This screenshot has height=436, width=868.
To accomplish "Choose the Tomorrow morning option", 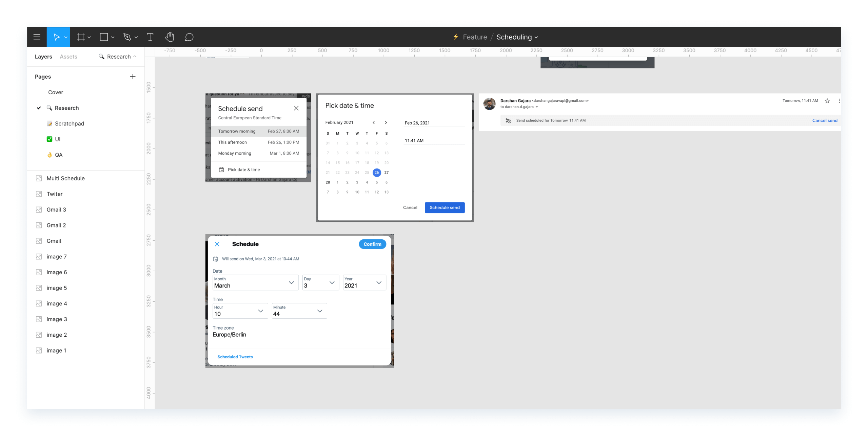I will (259, 131).
